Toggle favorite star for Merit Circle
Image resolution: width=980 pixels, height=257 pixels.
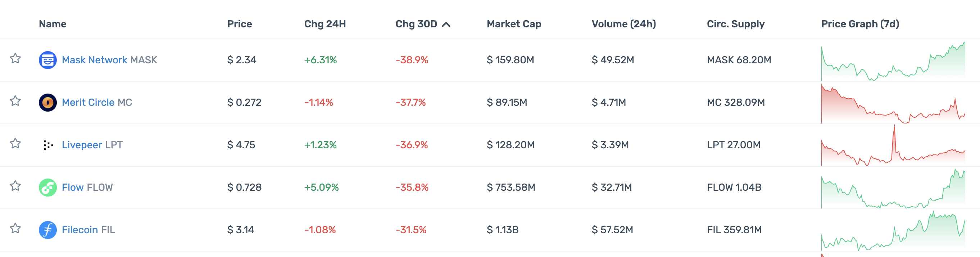click(15, 101)
